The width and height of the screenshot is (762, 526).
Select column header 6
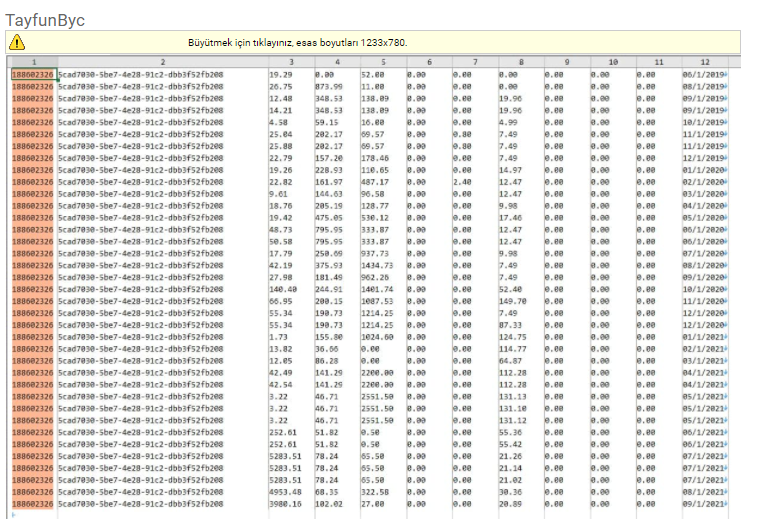(429, 62)
